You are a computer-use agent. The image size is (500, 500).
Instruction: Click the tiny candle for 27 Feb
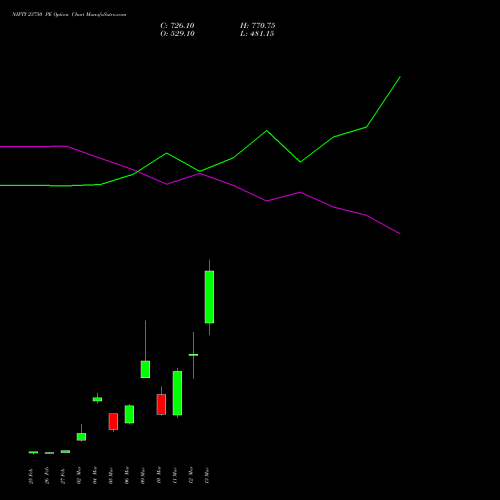coord(65,451)
